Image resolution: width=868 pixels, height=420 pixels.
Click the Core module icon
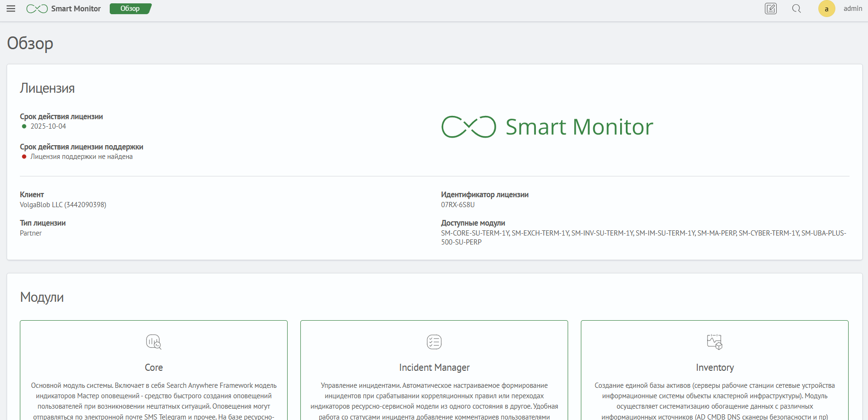coord(154,341)
